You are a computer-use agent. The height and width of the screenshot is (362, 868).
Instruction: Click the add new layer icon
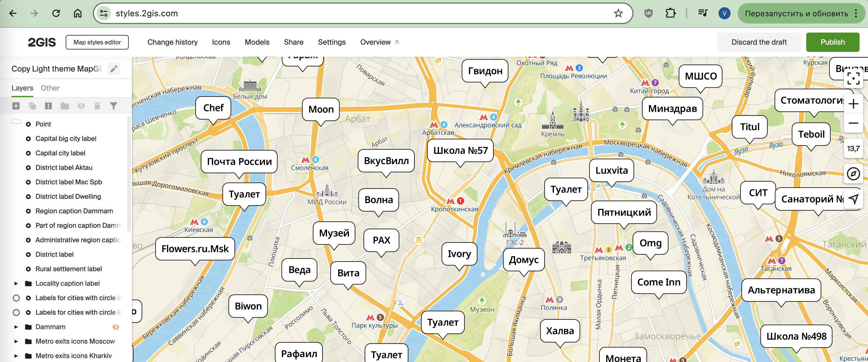click(16, 106)
